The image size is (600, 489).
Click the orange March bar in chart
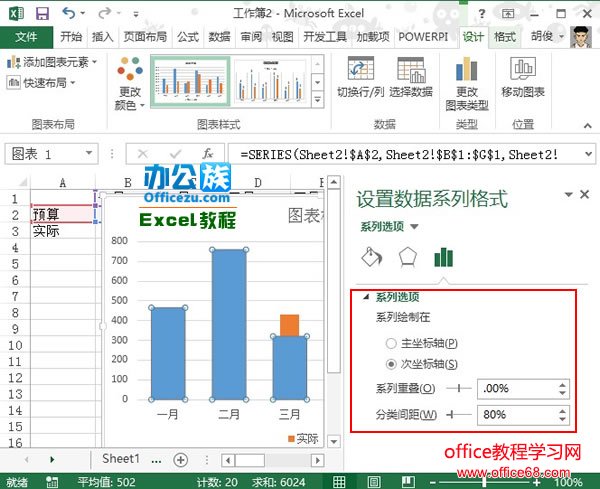pyautogui.click(x=289, y=325)
